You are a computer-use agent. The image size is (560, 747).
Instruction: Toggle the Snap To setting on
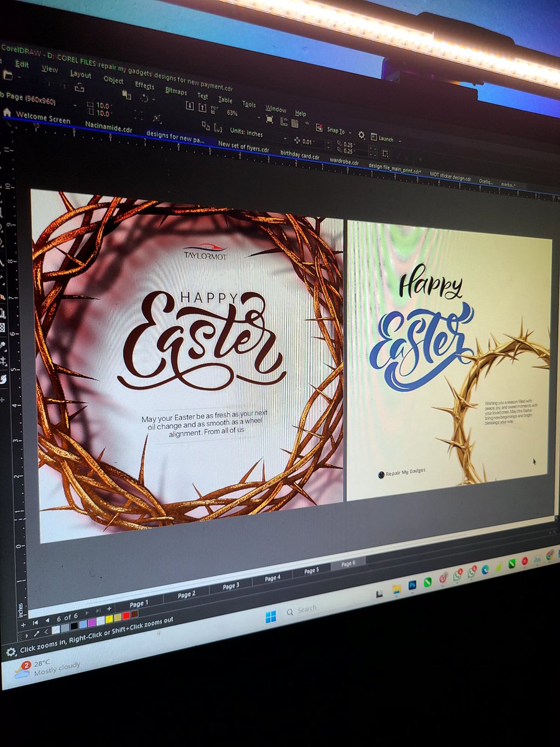point(334,129)
